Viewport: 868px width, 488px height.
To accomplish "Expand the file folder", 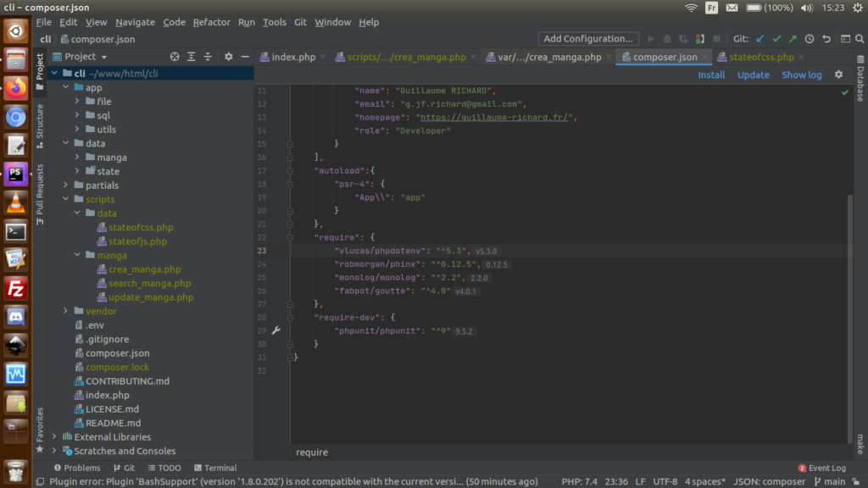I will click(x=77, y=102).
